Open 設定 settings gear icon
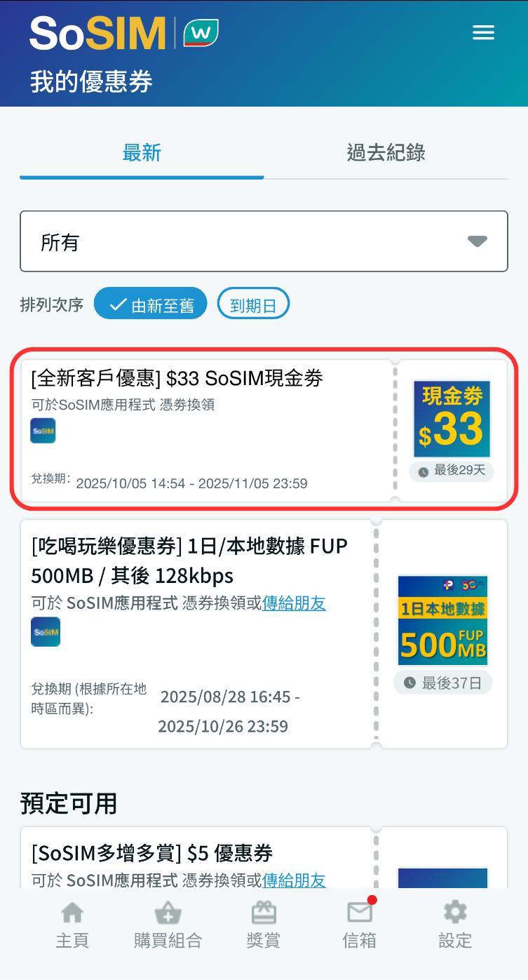 point(455,912)
